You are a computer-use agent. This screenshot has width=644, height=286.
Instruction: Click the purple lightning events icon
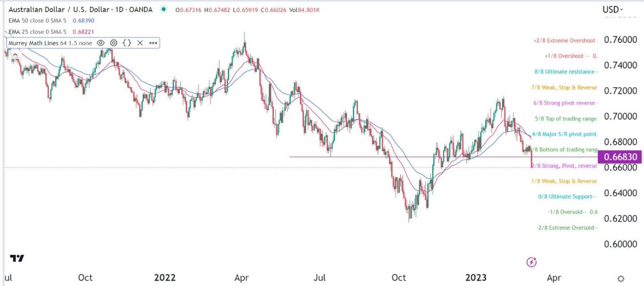[x=532, y=262]
